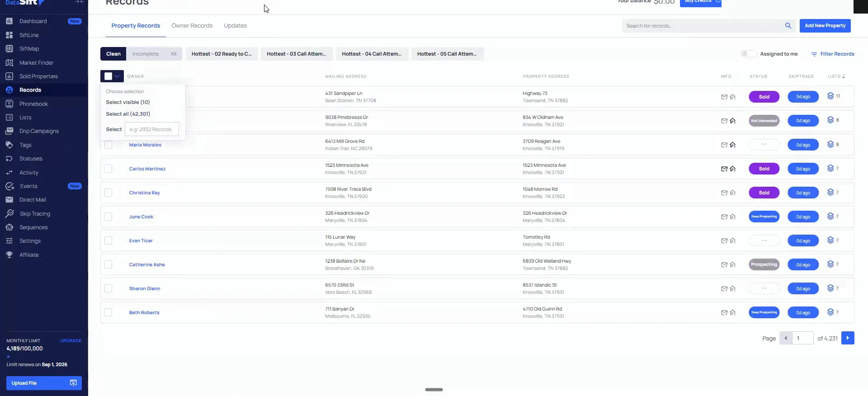The image size is (868, 396).
Task: Open Filter Records panel
Action: 833,54
